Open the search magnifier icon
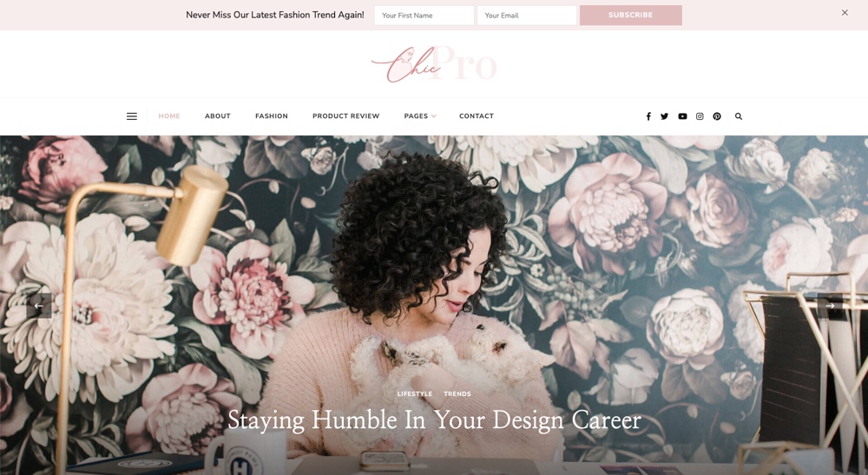Viewport: 868px width, 475px height. 739,116
